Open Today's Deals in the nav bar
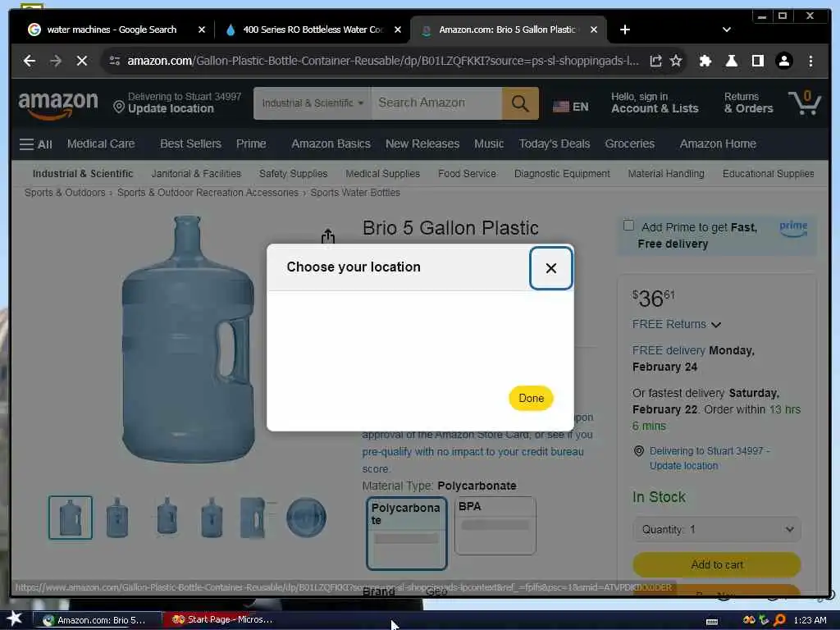 (x=554, y=144)
